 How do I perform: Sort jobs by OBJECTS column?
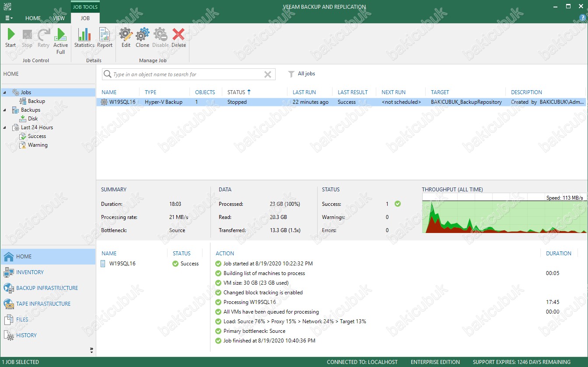[206, 92]
